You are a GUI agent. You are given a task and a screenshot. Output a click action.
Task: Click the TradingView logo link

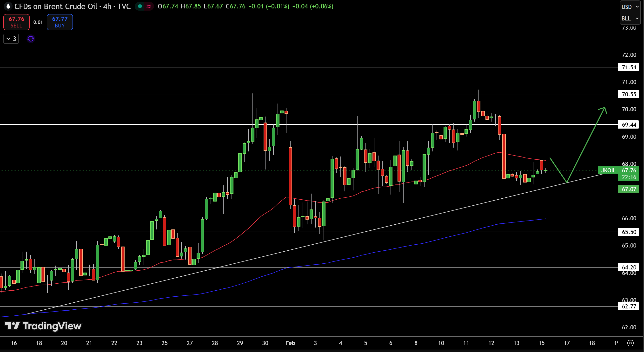pyautogui.click(x=43, y=326)
